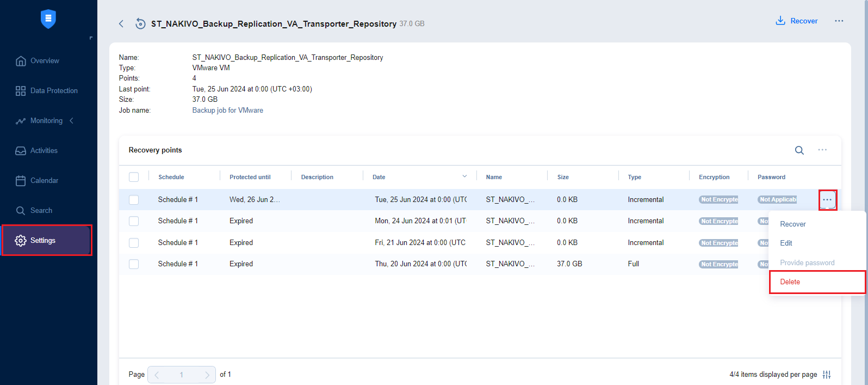The image size is (868, 385).
Task: Choose Delete from the context menu
Action: tap(790, 282)
